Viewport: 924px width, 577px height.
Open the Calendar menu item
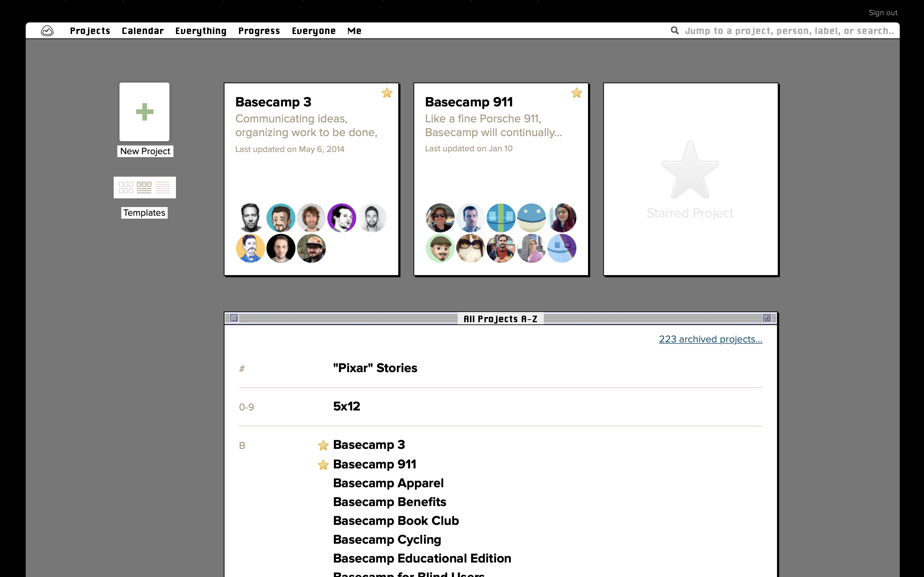142,31
